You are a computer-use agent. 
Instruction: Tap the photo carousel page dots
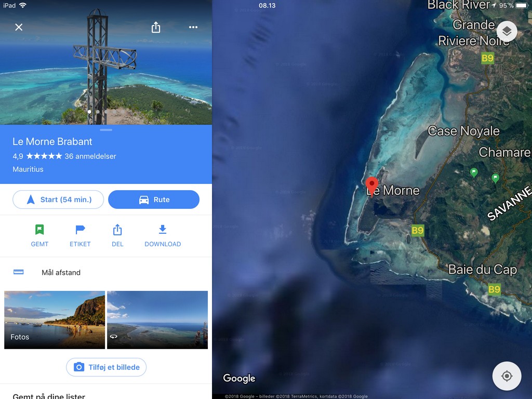tap(98, 111)
